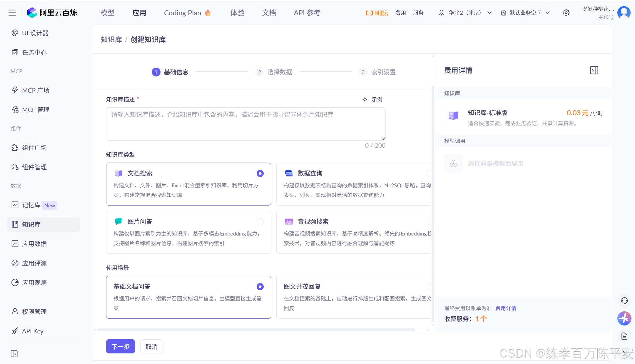Open the floating AI assistant icon

point(624,318)
